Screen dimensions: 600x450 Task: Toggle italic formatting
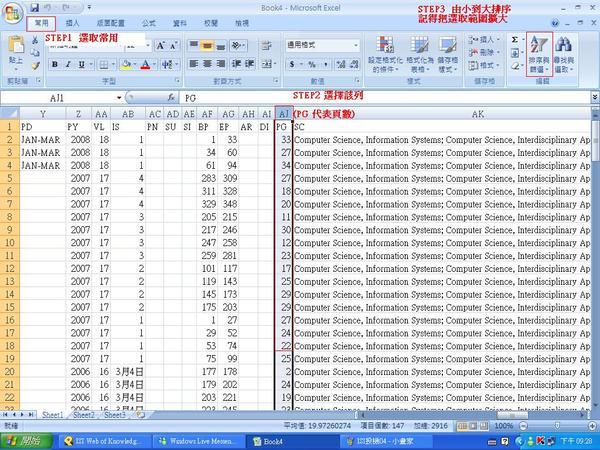coord(68,64)
